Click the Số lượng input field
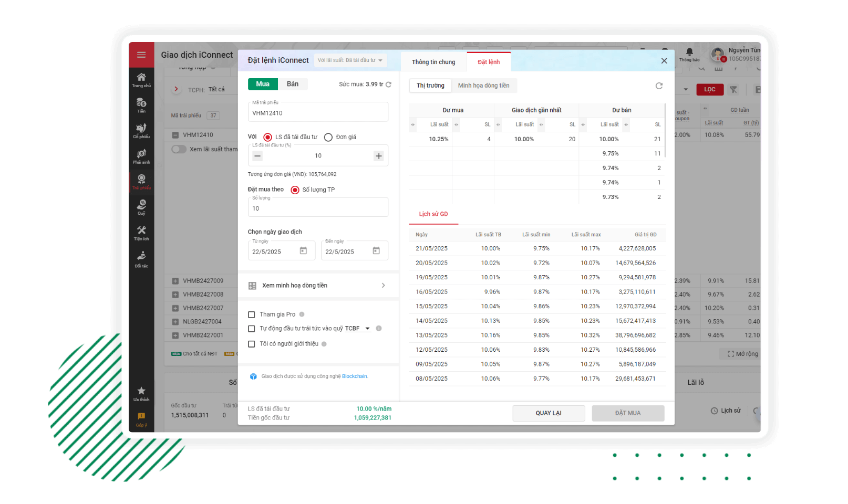This screenshot has height=504, width=848. tap(318, 208)
